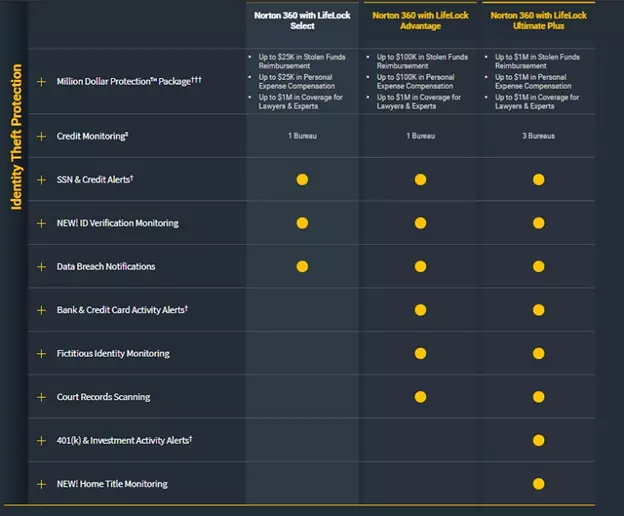Select the Norton 360 with LifeLock Select column header
The image size is (624, 516).
[x=303, y=21]
